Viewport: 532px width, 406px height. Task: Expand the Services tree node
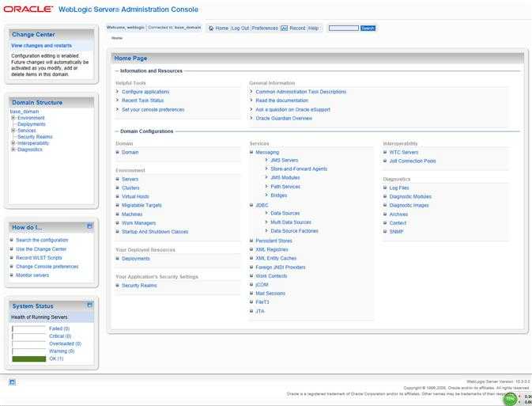coord(13,131)
